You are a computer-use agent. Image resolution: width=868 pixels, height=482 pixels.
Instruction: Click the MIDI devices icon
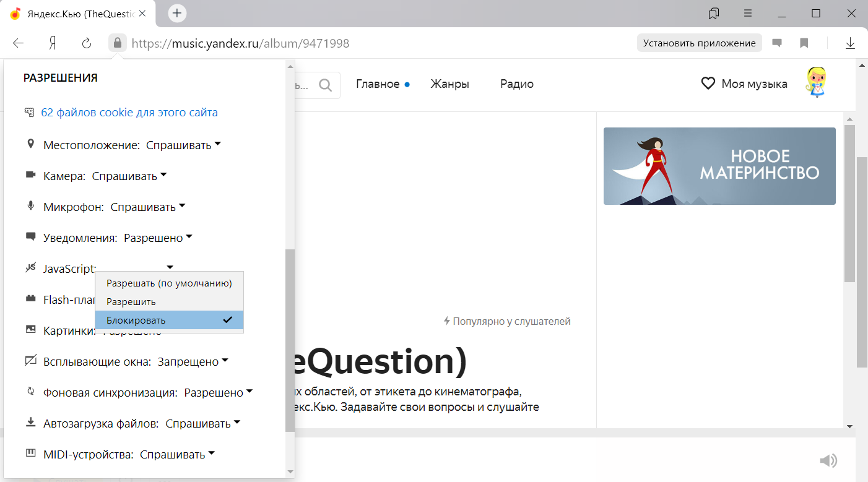[x=30, y=454]
